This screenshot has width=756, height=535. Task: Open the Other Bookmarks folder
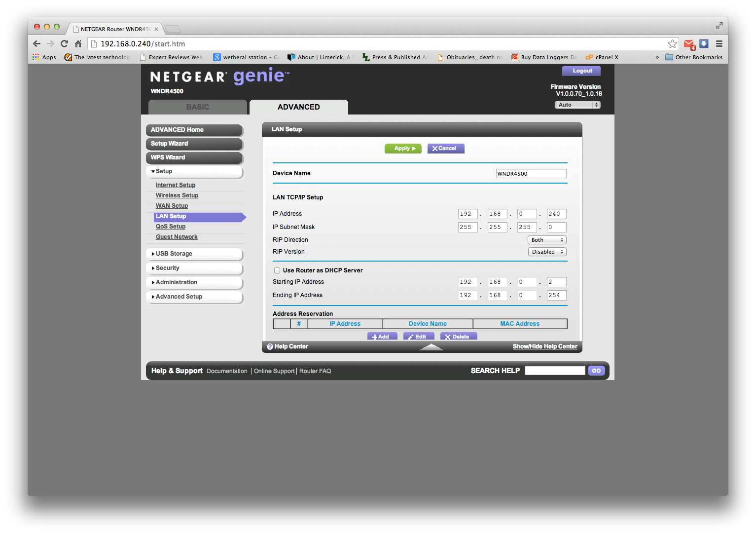[x=694, y=57]
